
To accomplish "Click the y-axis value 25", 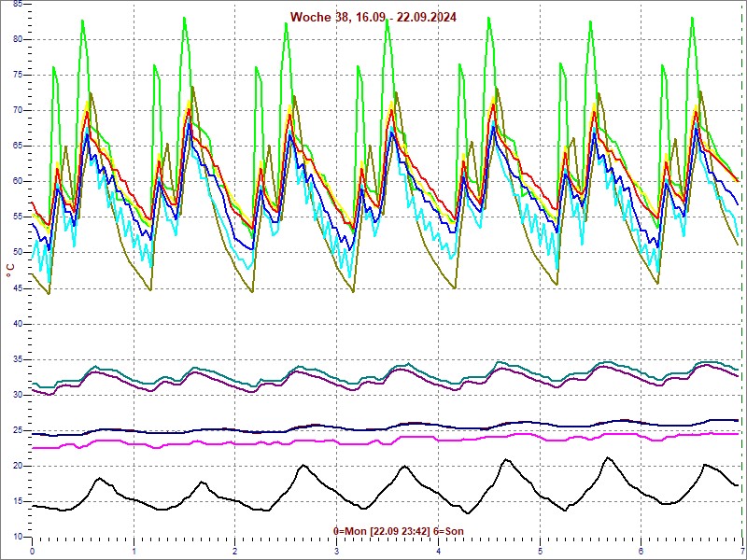I will point(17,430).
